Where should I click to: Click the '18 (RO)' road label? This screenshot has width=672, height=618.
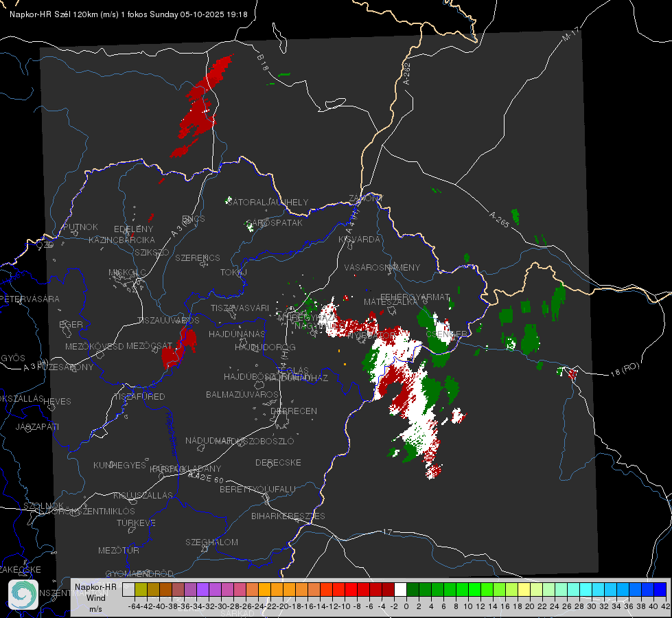pos(625,369)
